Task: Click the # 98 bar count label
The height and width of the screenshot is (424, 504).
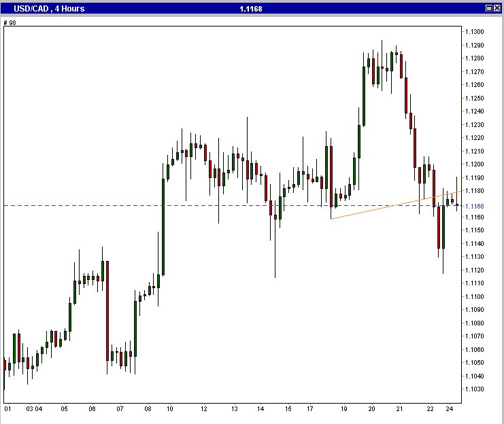Action: [x=10, y=23]
